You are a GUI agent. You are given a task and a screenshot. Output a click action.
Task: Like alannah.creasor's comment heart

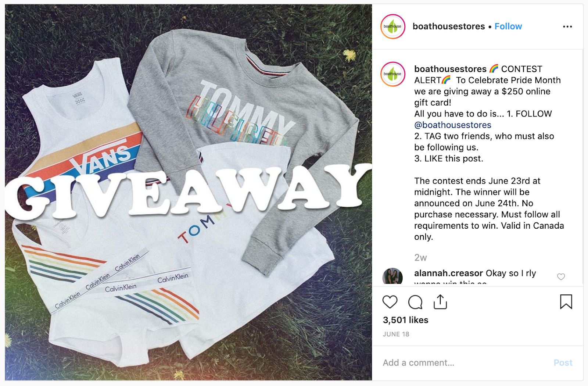561,277
